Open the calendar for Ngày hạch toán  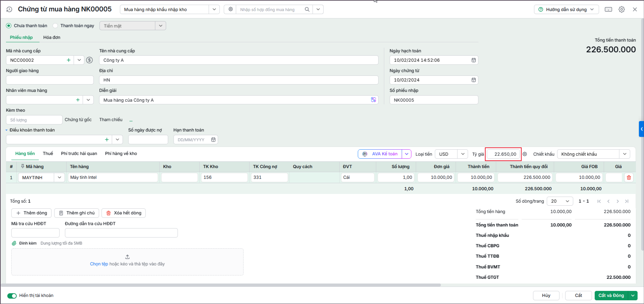coord(474,60)
